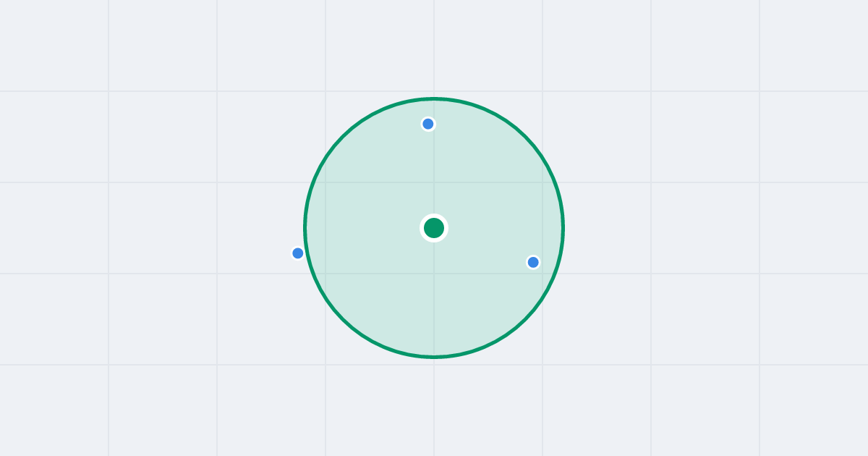Pick the blue point inside the circle, right of center
This screenshot has width=868, height=456.
(533, 262)
